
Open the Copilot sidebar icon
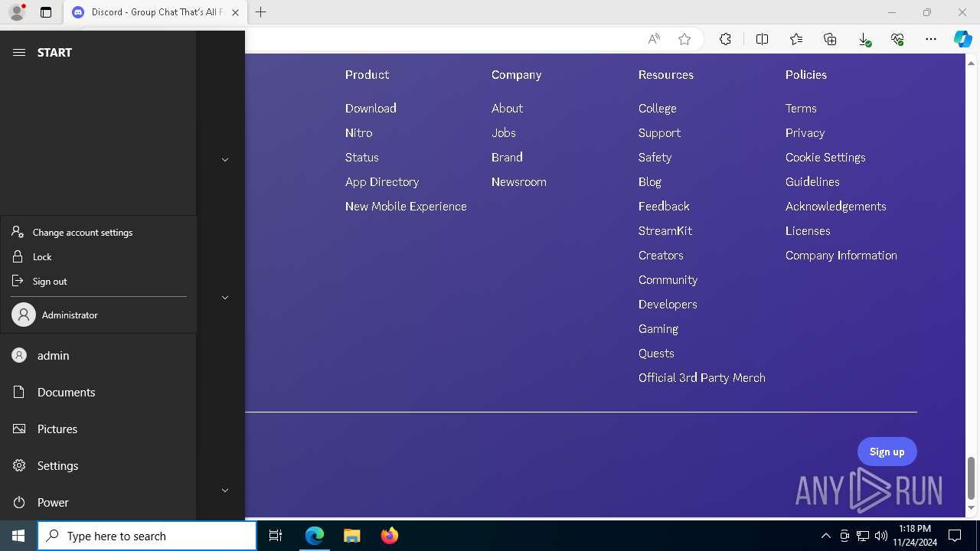[x=962, y=39]
